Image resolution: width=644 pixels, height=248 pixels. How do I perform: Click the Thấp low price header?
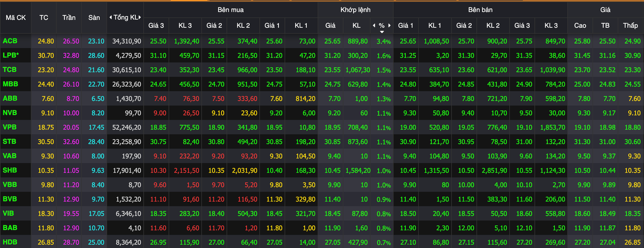(x=630, y=25)
